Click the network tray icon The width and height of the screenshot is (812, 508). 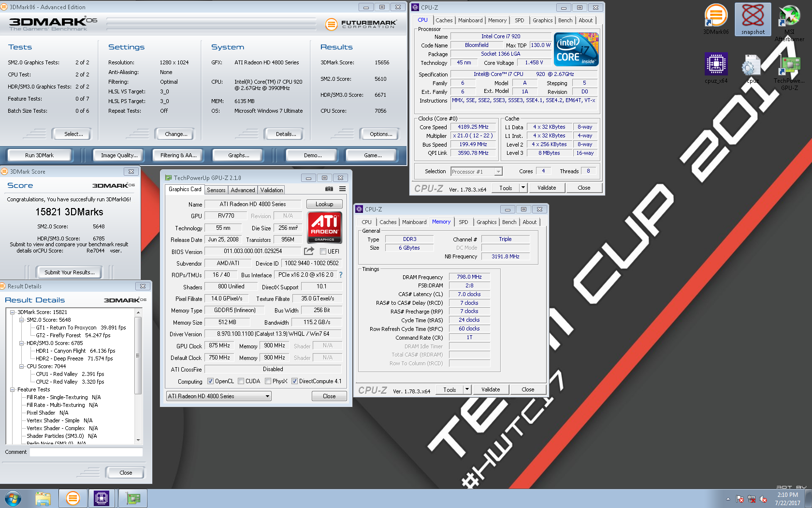752,499
